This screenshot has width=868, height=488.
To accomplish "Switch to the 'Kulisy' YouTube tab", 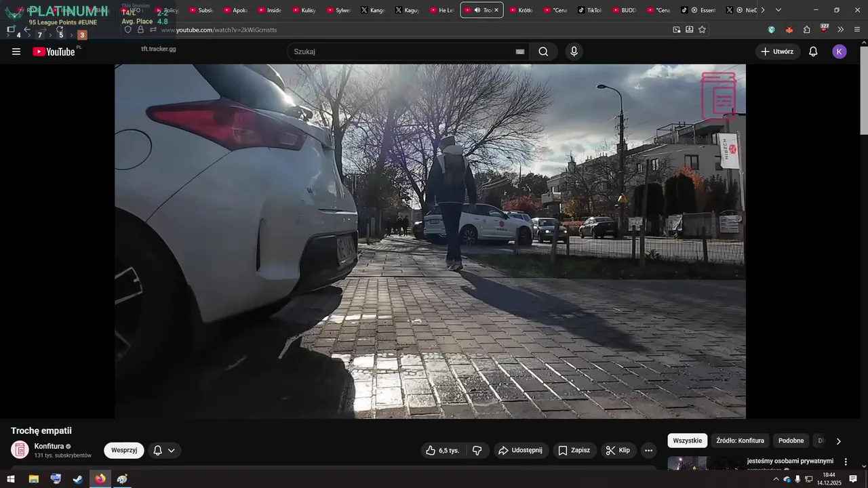I will pos(304,10).
